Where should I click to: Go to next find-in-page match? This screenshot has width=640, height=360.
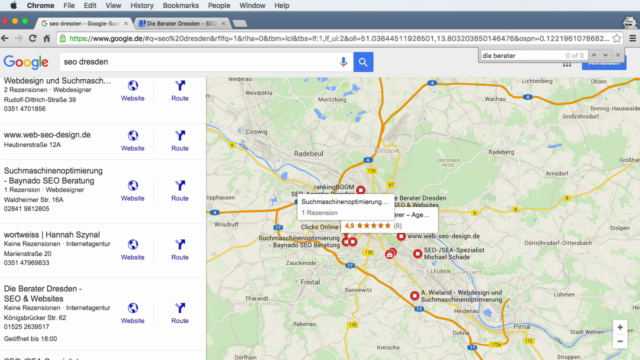tap(605, 55)
